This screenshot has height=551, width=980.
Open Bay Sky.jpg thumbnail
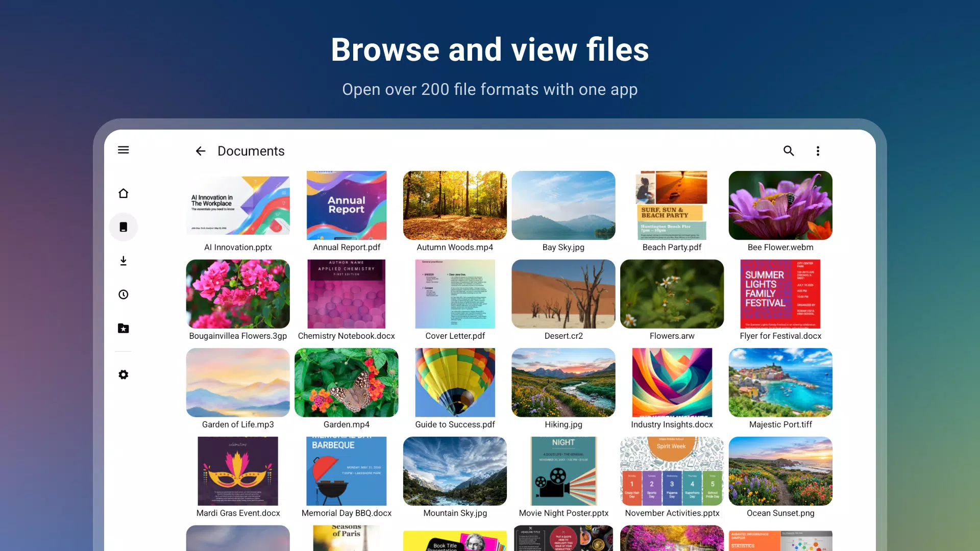563,205
